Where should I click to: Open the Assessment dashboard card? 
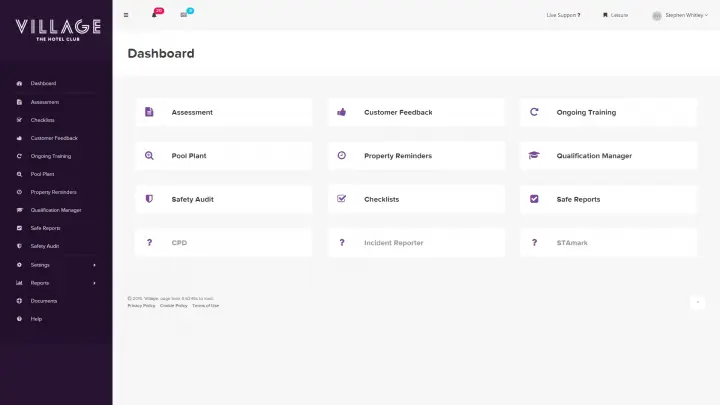point(224,112)
